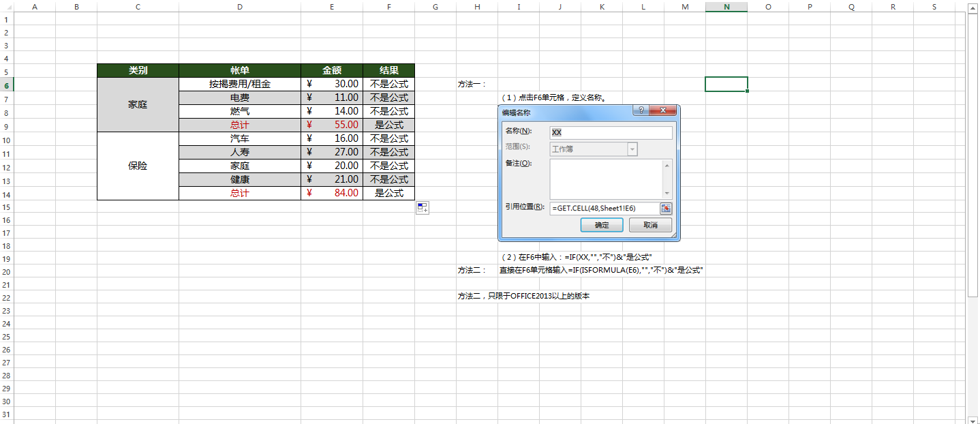980x424 pixels.
Task: Click the 是公式 result cell for 总计 84.00
Action: click(x=389, y=193)
